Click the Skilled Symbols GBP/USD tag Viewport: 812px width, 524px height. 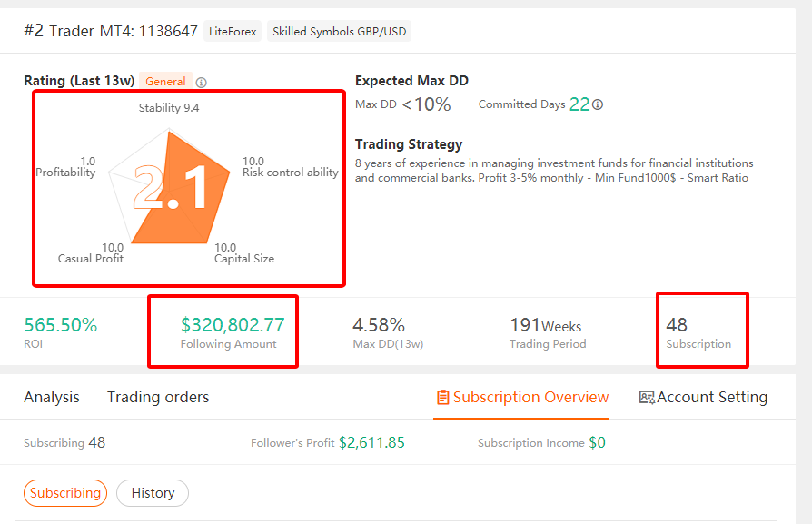click(339, 31)
